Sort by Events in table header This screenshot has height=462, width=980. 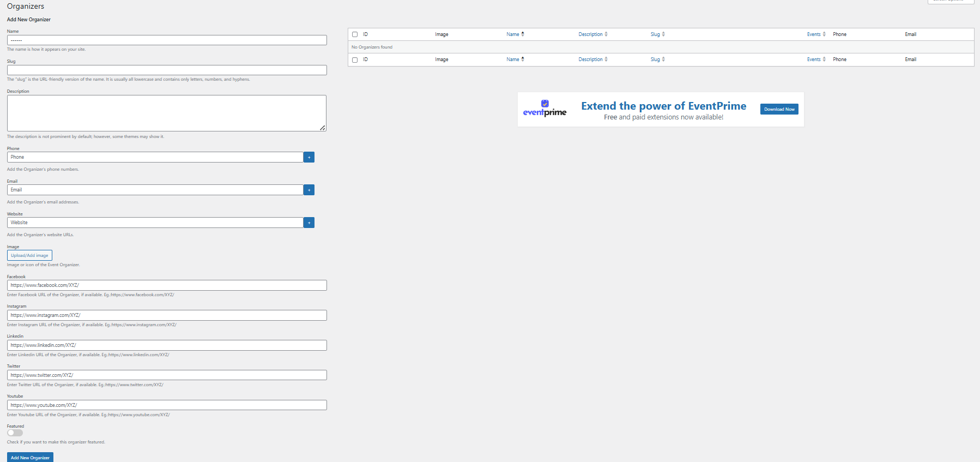(816, 34)
